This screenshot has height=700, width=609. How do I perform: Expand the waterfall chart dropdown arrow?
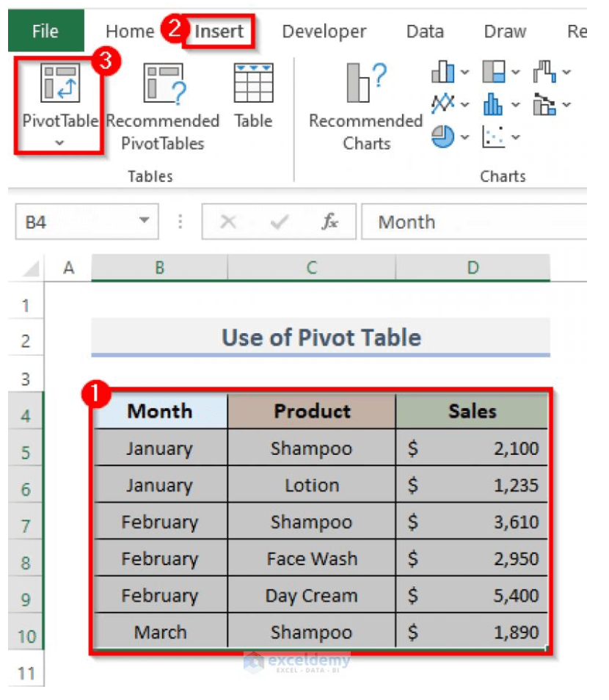click(566, 72)
